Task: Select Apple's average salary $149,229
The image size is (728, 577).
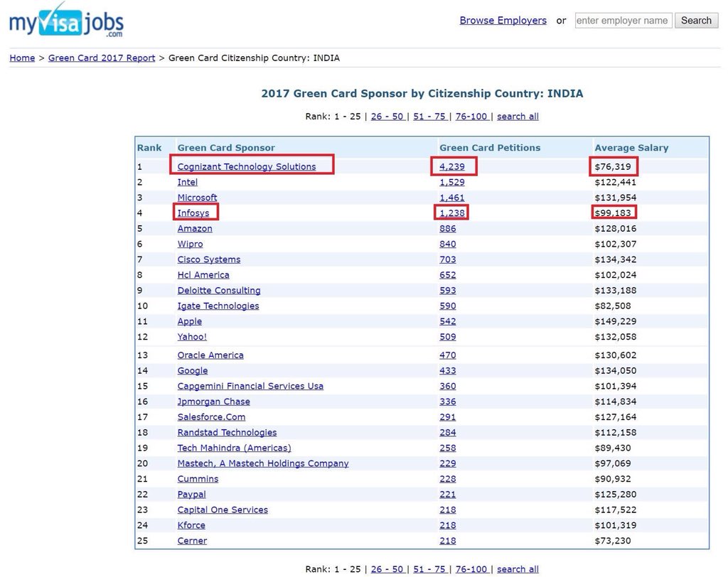Action: coord(616,321)
